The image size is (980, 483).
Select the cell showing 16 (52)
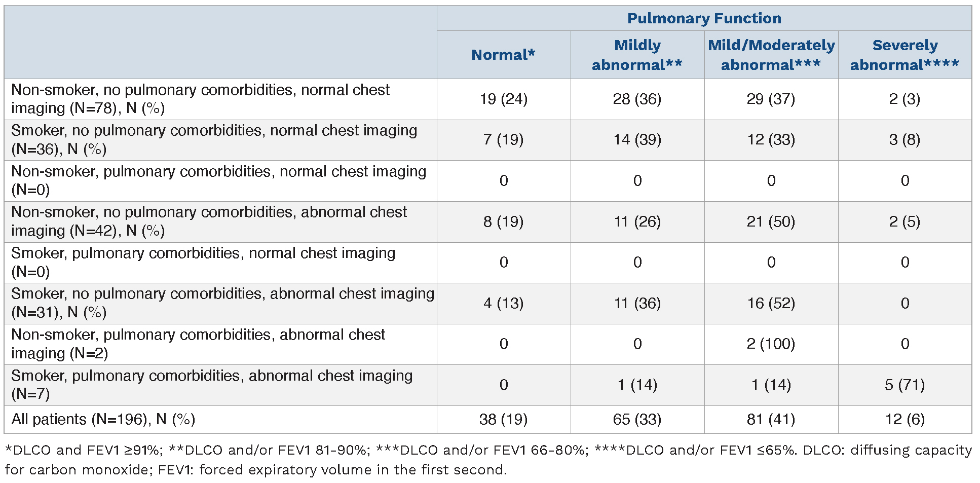pyautogui.click(x=771, y=303)
